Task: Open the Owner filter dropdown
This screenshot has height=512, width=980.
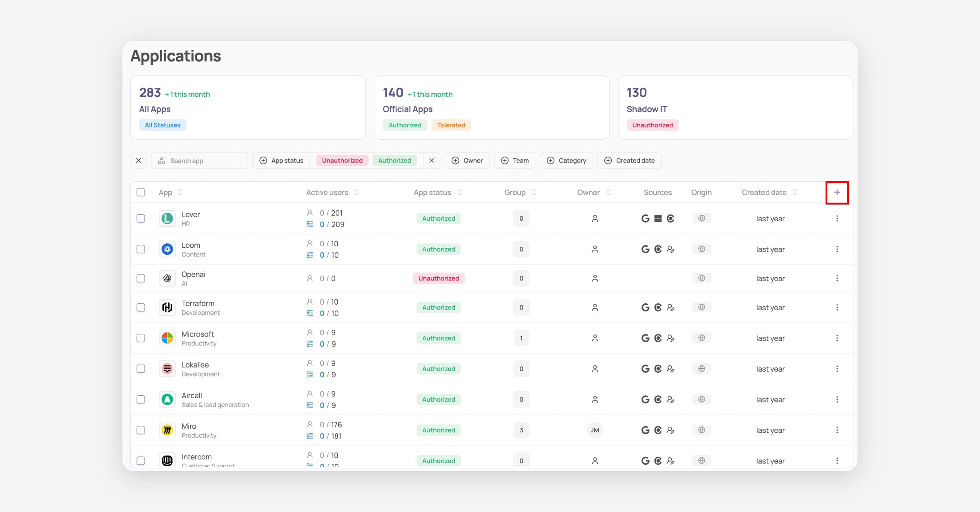Action: [467, 160]
